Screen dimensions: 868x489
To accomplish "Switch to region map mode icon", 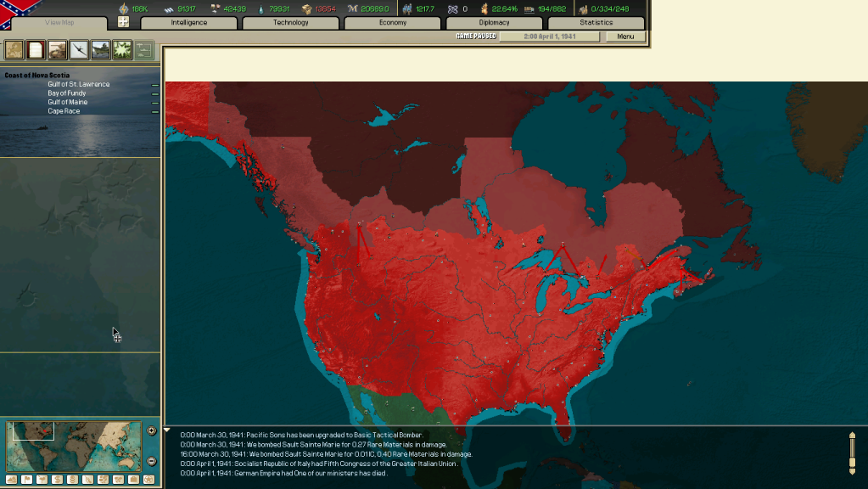I will (103, 480).
